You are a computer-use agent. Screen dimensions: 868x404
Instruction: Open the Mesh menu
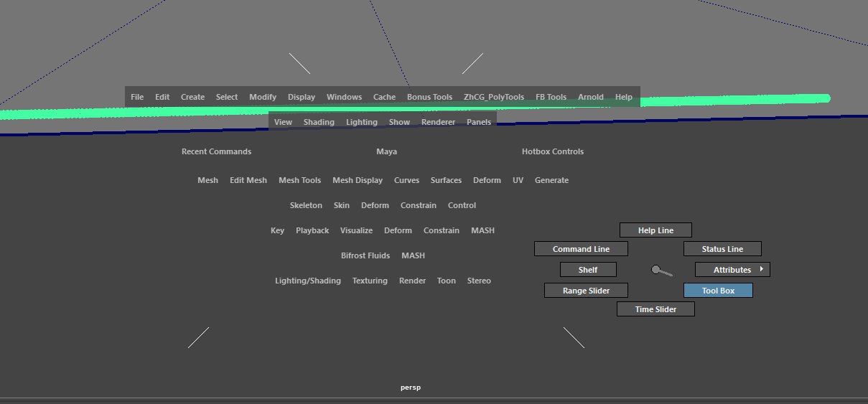pos(207,180)
